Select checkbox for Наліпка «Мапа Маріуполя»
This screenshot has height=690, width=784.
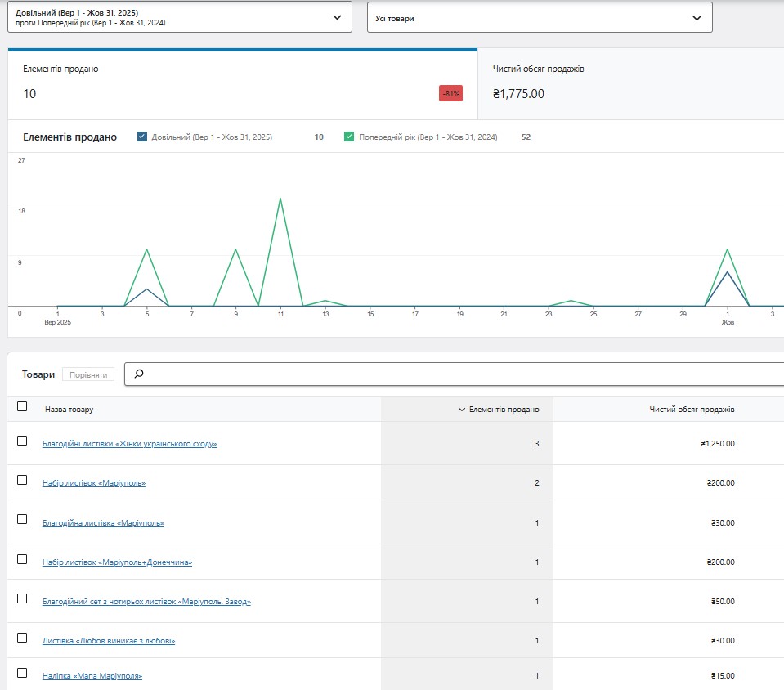(x=22, y=673)
